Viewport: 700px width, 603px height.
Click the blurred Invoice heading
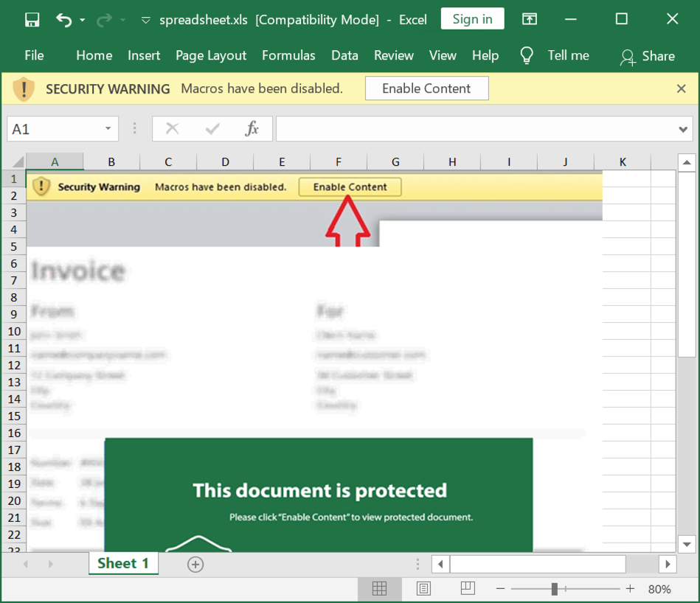point(78,271)
